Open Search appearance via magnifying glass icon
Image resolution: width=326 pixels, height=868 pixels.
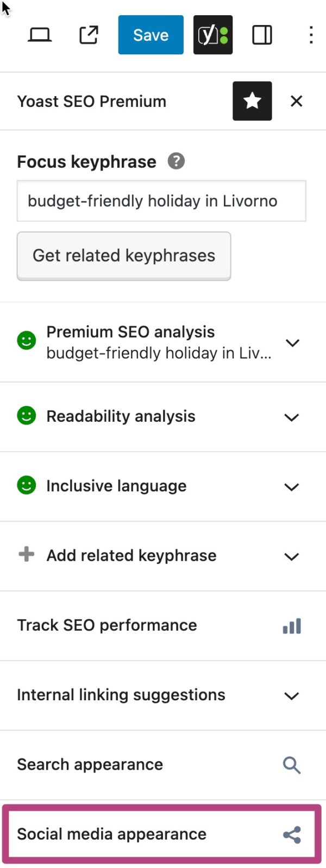tap(292, 765)
